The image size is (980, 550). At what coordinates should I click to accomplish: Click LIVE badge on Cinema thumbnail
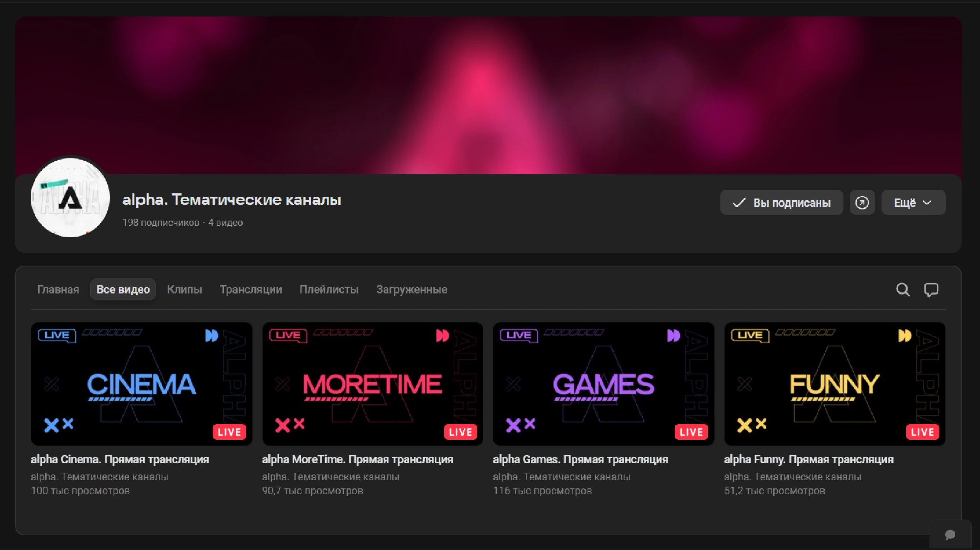(x=229, y=432)
